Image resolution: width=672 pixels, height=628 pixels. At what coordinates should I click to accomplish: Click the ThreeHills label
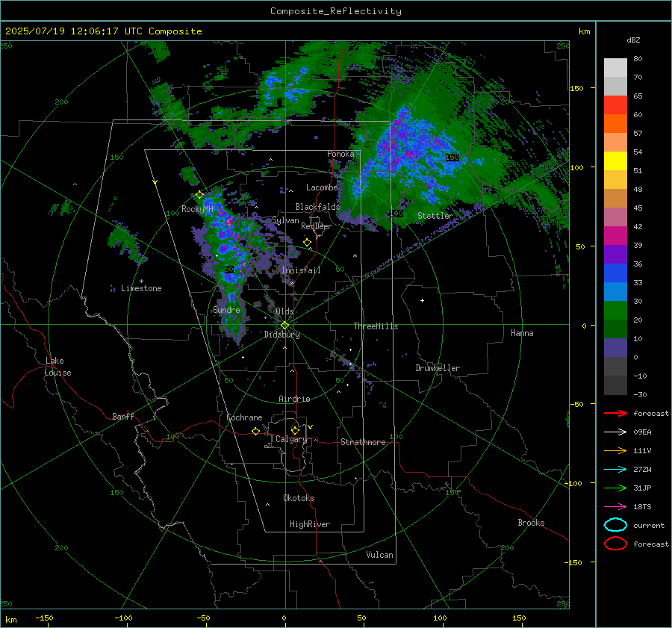pyautogui.click(x=376, y=326)
